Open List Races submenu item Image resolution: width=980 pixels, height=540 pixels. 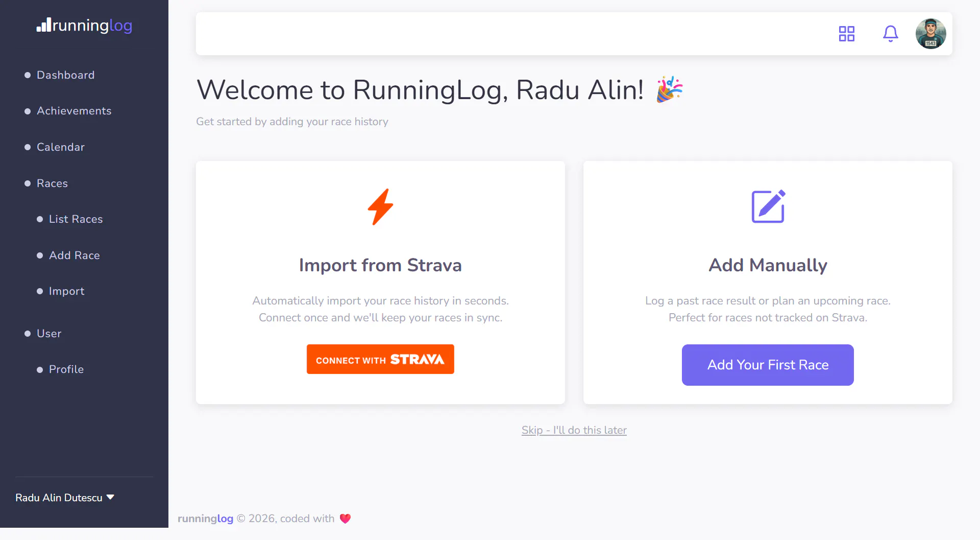(76, 219)
